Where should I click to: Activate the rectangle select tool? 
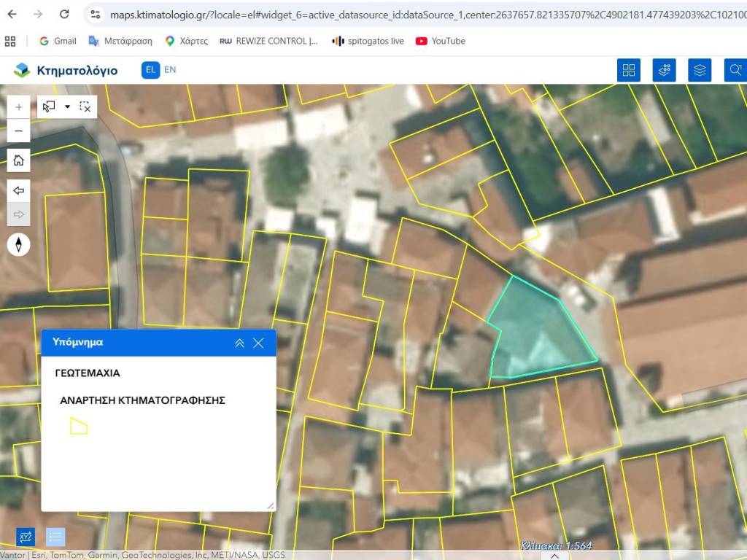click(49, 106)
